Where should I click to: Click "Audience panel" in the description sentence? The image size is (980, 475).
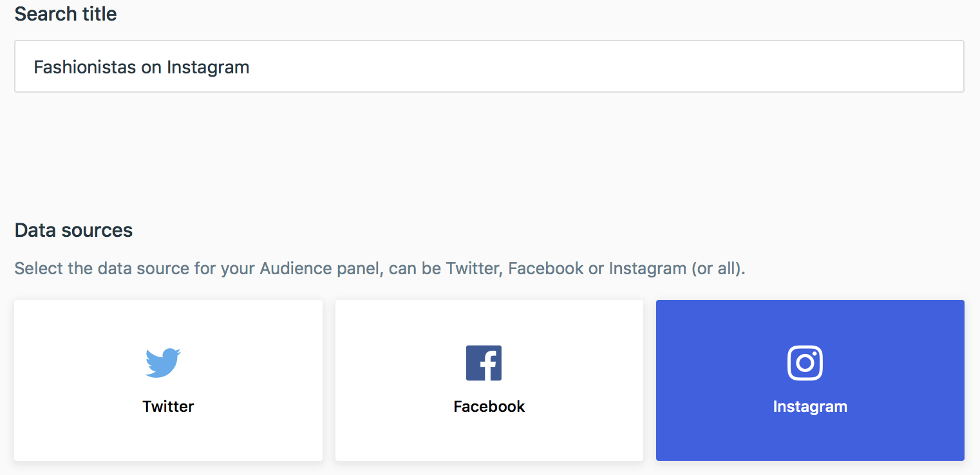pos(317,268)
